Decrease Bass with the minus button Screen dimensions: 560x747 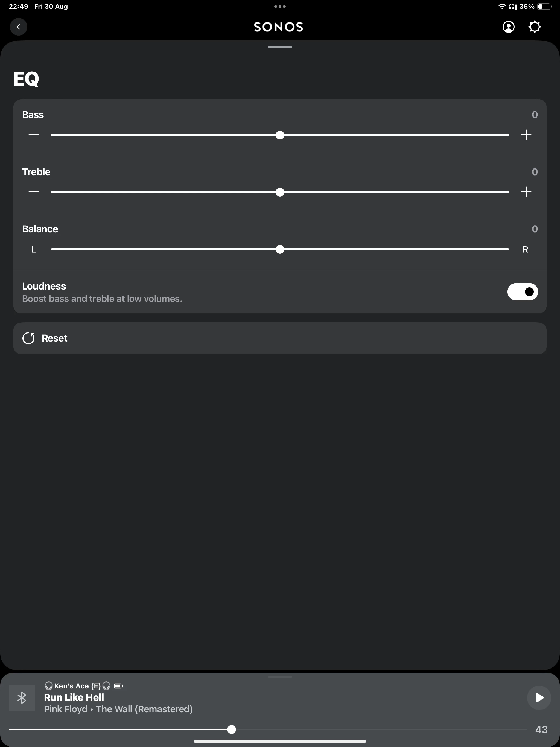tap(34, 135)
